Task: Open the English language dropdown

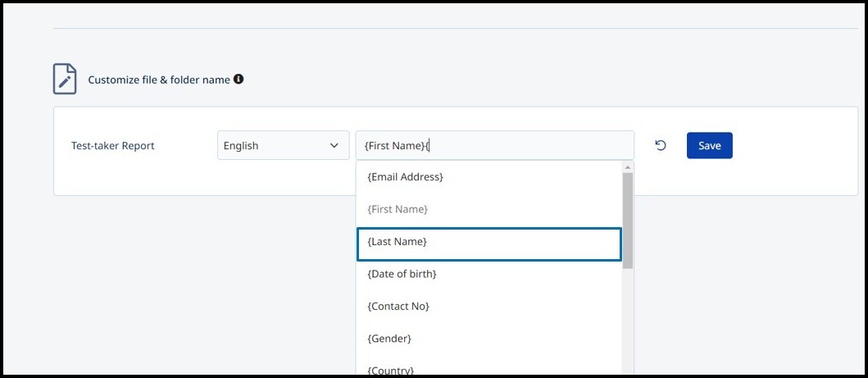Action: [x=283, y=146]
